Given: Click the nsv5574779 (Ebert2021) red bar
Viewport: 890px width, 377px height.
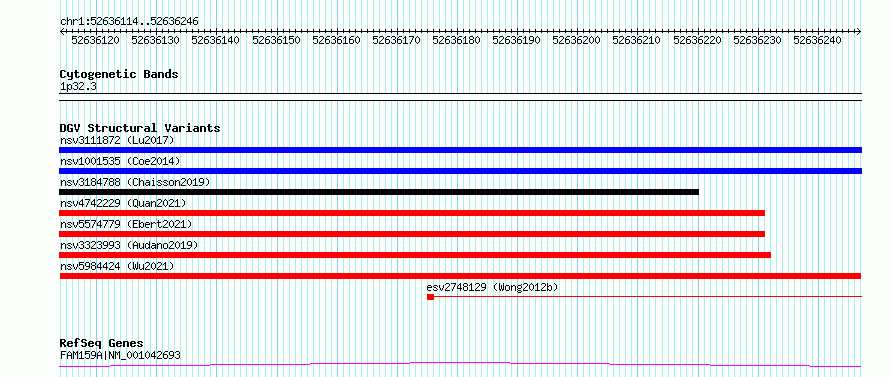Looking at the screenshot, I should (412, 234).
